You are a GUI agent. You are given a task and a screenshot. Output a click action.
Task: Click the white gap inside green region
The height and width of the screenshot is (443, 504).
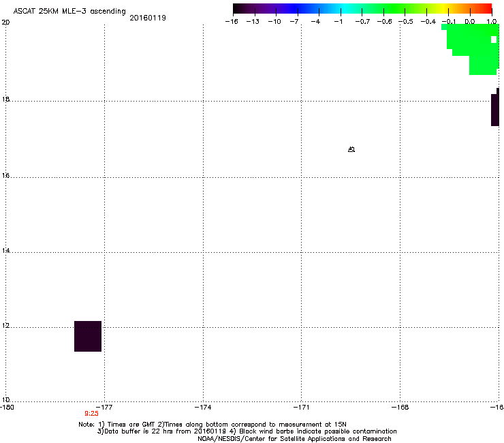(494, 40)
